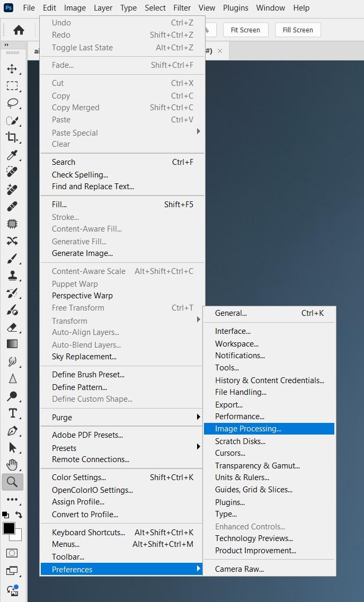Select the Healing Brush tool

(12, 206)
